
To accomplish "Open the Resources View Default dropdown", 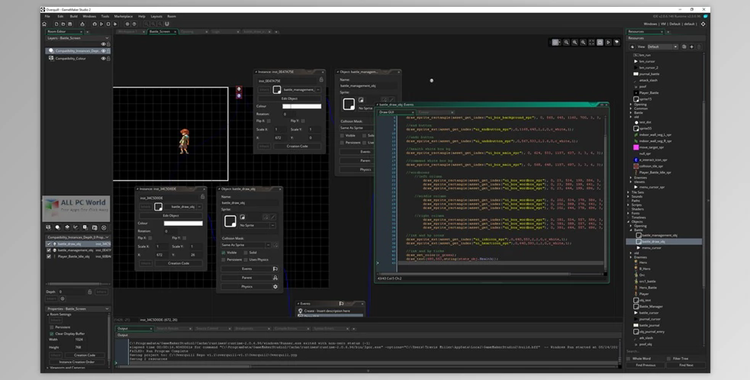I will click(662, 47).
